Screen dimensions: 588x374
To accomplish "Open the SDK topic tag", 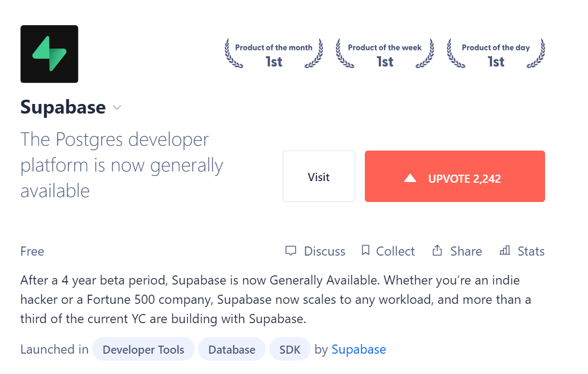I will click(x=290, y=350).
